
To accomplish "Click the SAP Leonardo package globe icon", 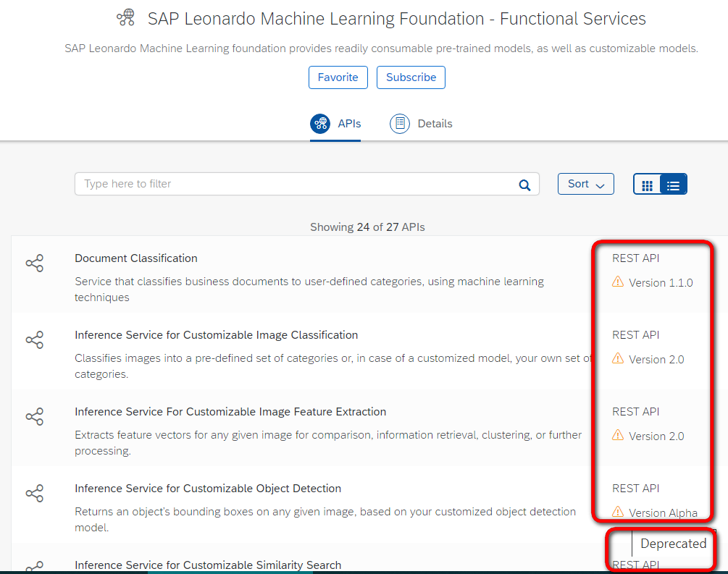I will pyautogui.click(x=126, y=17).
